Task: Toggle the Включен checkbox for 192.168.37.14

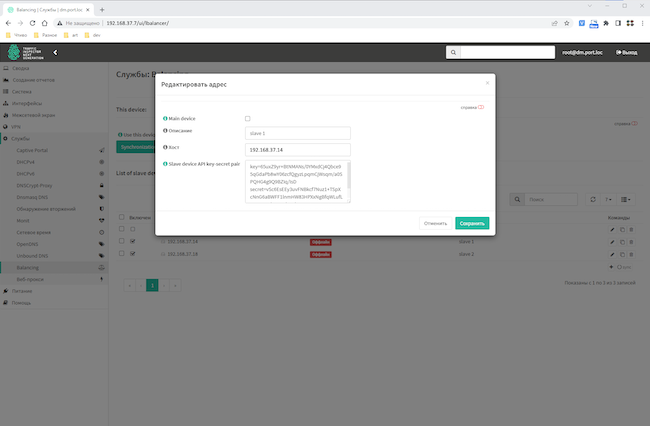Action: click(133, 241)
